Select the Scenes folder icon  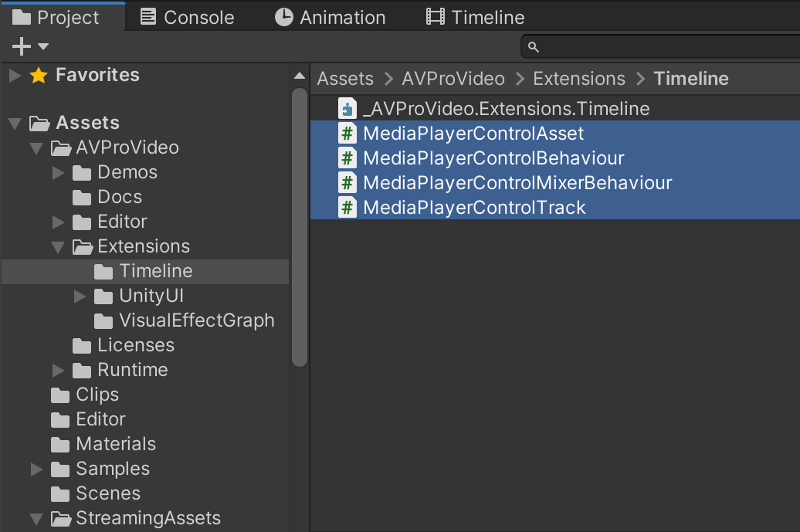point(60,494)
